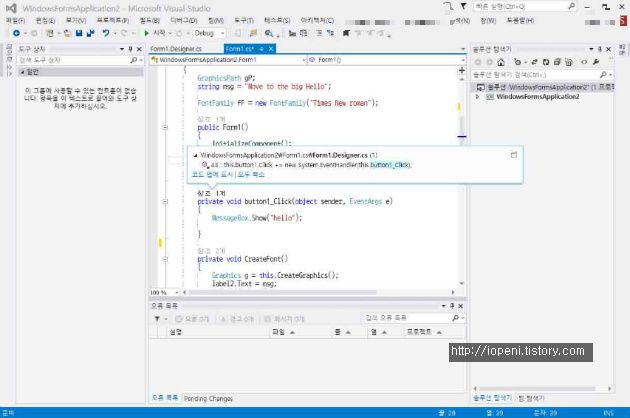Screen dimensions: 630x418
Task: Click the Show All Files icon in Solution Explorer
Action: click(x=569, y=62)
